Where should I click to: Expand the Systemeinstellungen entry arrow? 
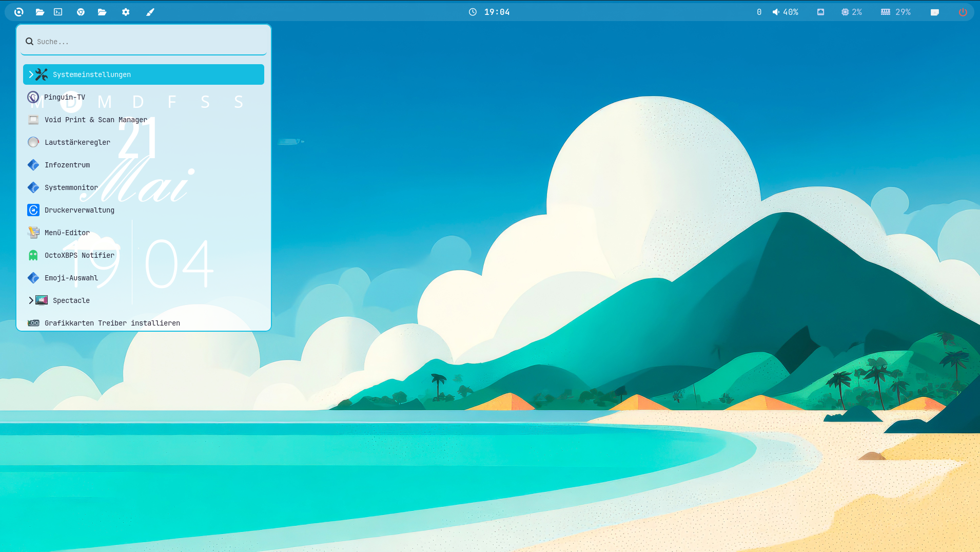[x=31, y=74]
